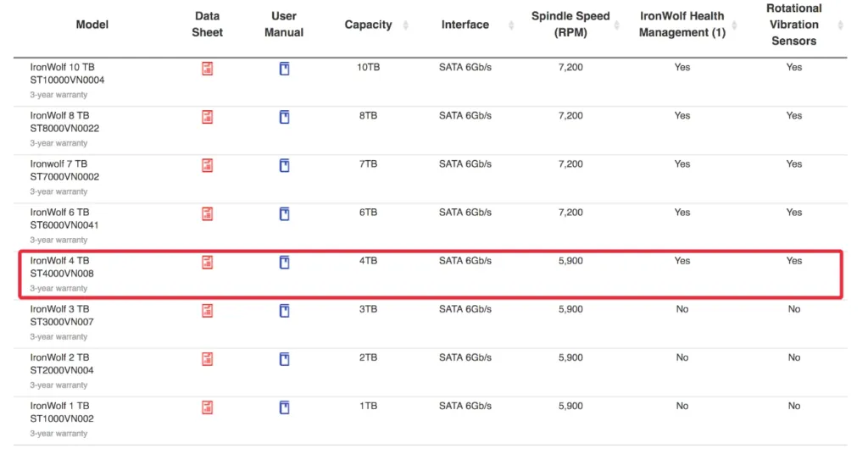
Task: Click Health Management Yes in 6TB row
Action: (x=682, y=213)
